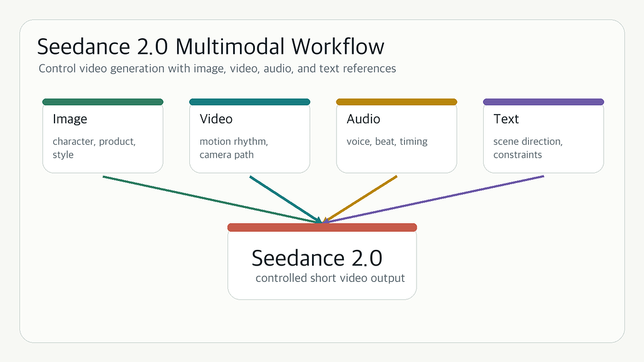Viewport: 644px width, 362px height.
Task: Select the Text input card heading
Action: point(506,119)
